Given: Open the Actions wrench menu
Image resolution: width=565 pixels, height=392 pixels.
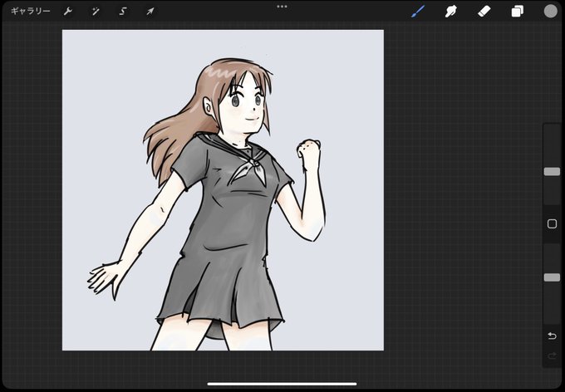Looking at the screenshot, I should [x=68, y=12].
